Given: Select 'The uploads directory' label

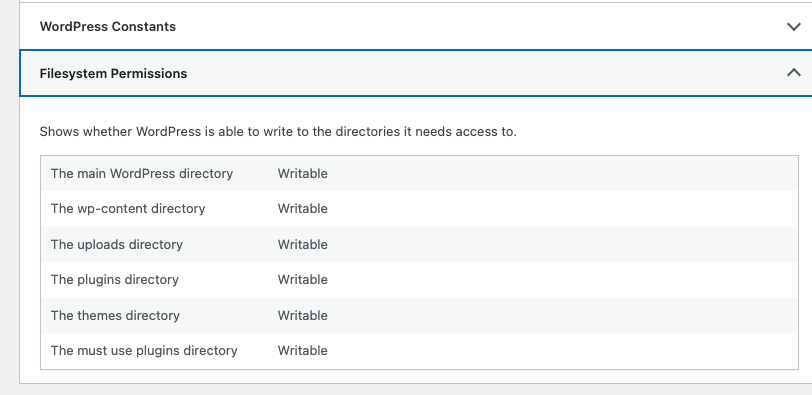Looking at the screenshot, I should coord(117,244).
